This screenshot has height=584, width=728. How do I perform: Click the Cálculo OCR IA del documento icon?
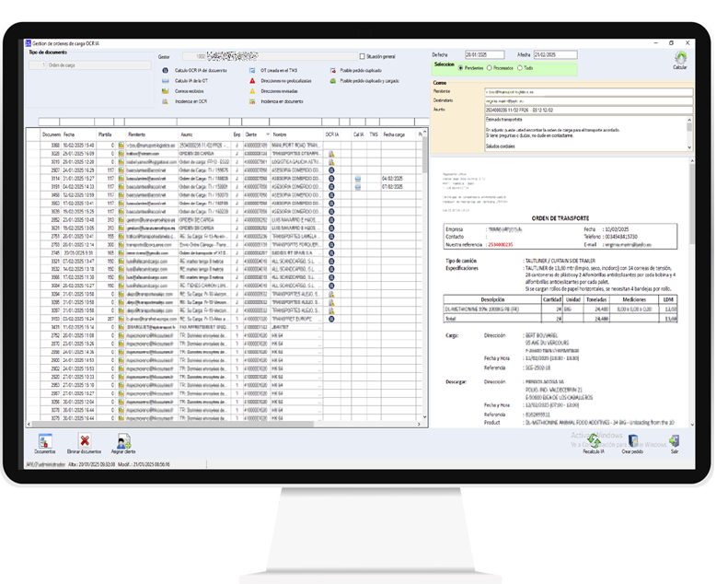[166, 70]
